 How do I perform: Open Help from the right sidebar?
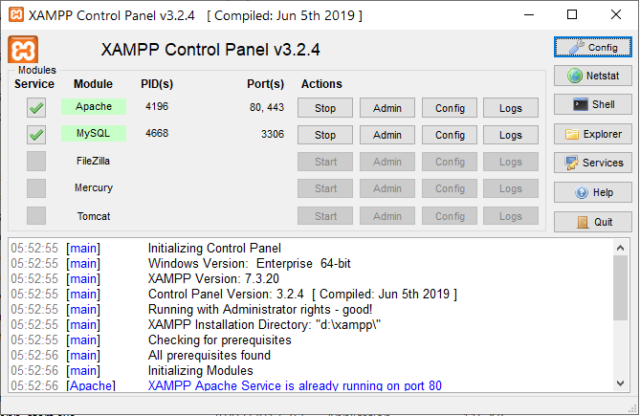click(x=589, y=192)
